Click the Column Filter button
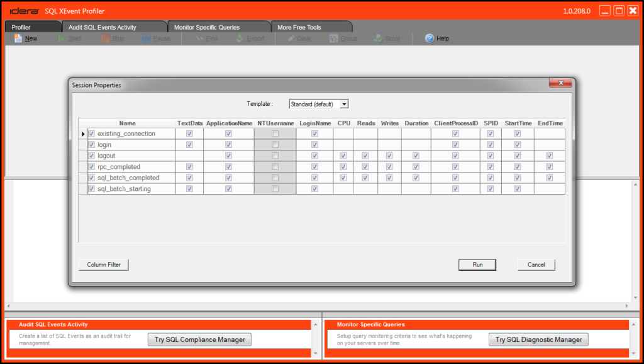 pyautogui.click(x=104, y=264)
